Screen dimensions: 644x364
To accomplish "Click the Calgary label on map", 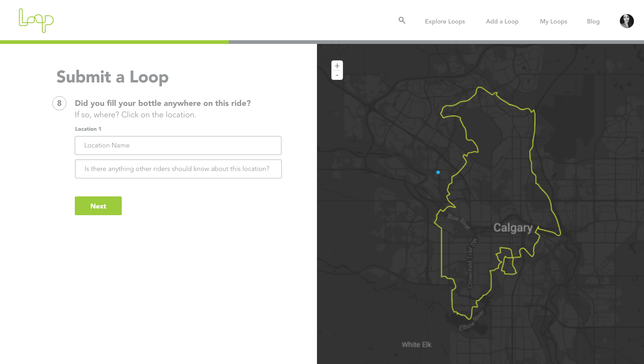I will pyautogui.click(x=513, y=228).
